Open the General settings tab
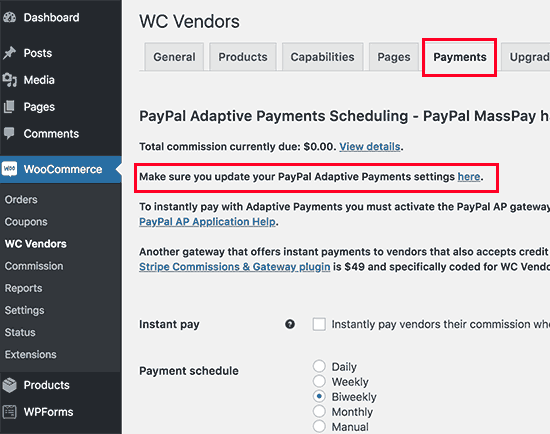The height and width of the screenshot is (434, 550). click(x=174, y=57)
